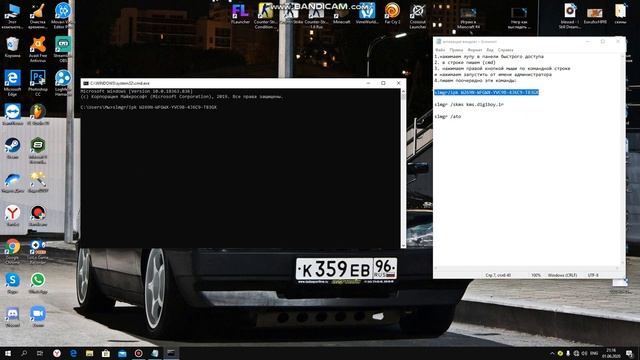Open Формат menu in Notepad
This screenshot has width=640, height=360.
click(474, 50)
